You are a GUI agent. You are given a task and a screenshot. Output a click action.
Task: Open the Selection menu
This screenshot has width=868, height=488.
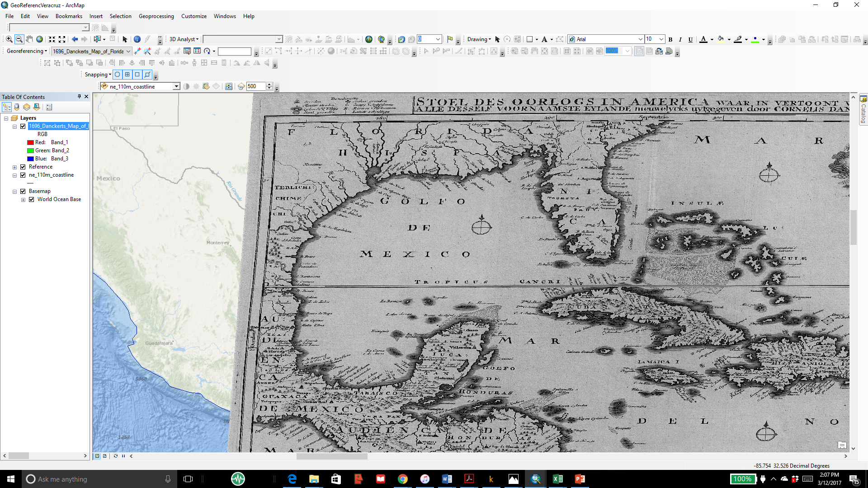point(120,16)
